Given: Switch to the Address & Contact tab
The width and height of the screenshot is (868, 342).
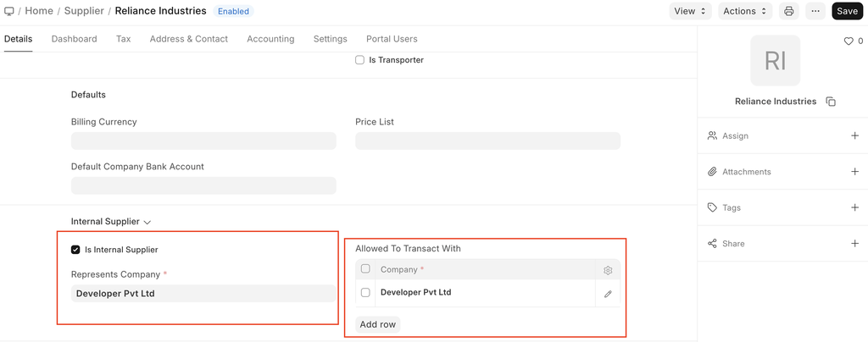Looking at the screenshot, I should tap(188, 39).
